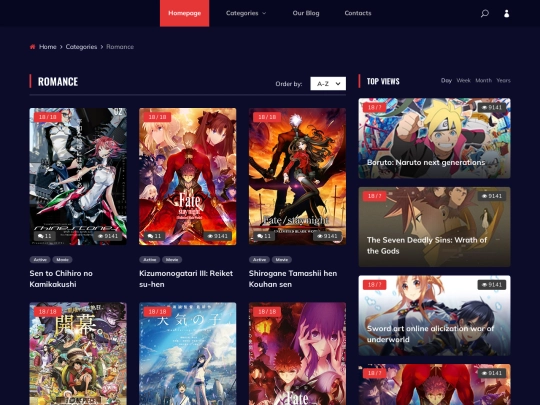The height and width of the screenshot is (405, 540).
Task: Open the Fate stay night red poster thumbnail
Action: click(188, 177)
